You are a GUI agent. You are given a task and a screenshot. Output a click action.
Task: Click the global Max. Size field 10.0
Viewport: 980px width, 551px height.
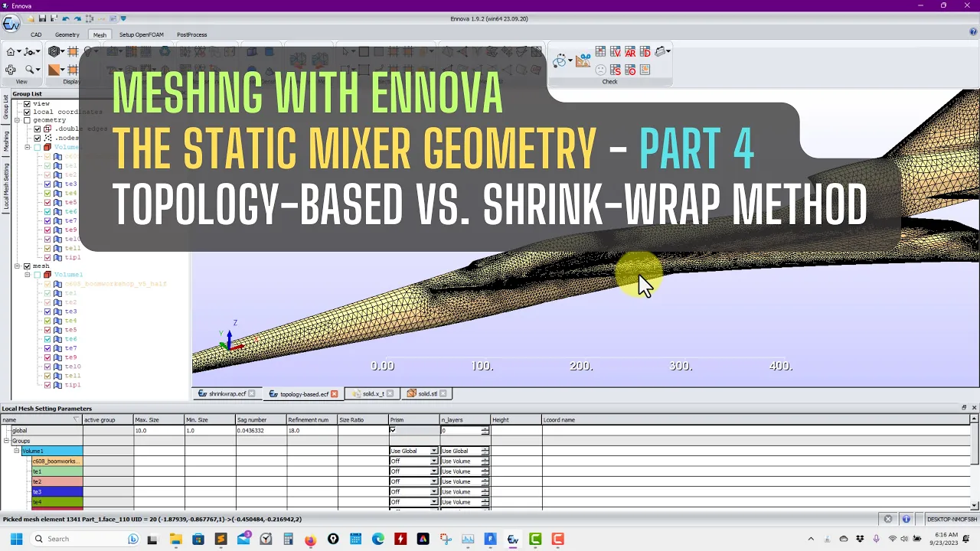(159, 430)
